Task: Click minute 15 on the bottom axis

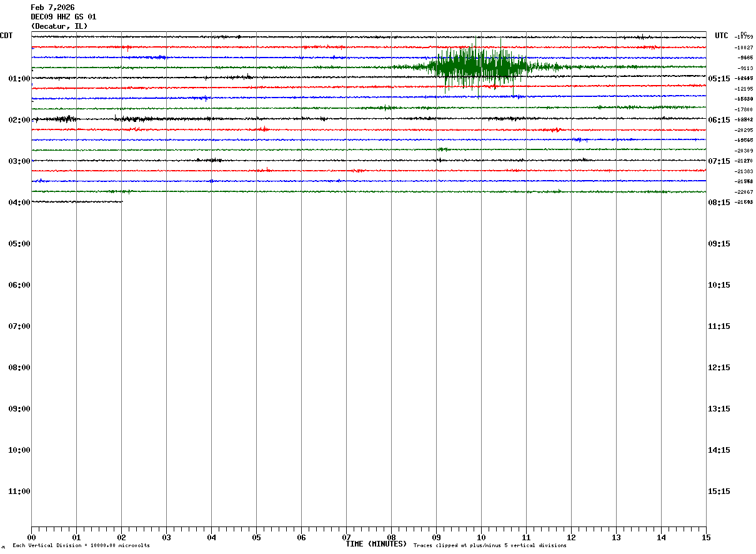Action: click(x=706, y=538)
